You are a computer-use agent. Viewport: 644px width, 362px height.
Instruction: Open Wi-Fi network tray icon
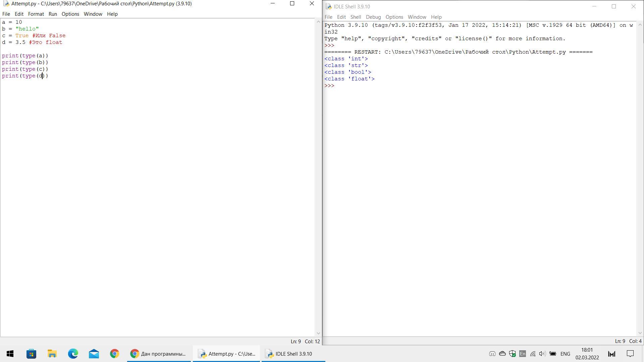[x=533, y=354]
